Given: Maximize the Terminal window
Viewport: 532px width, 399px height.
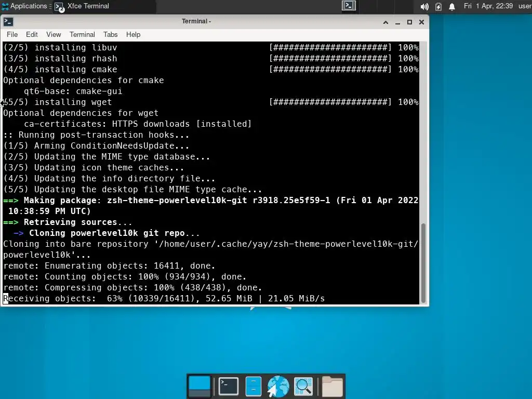Looking at the screenshot, I should pos(409,22).
